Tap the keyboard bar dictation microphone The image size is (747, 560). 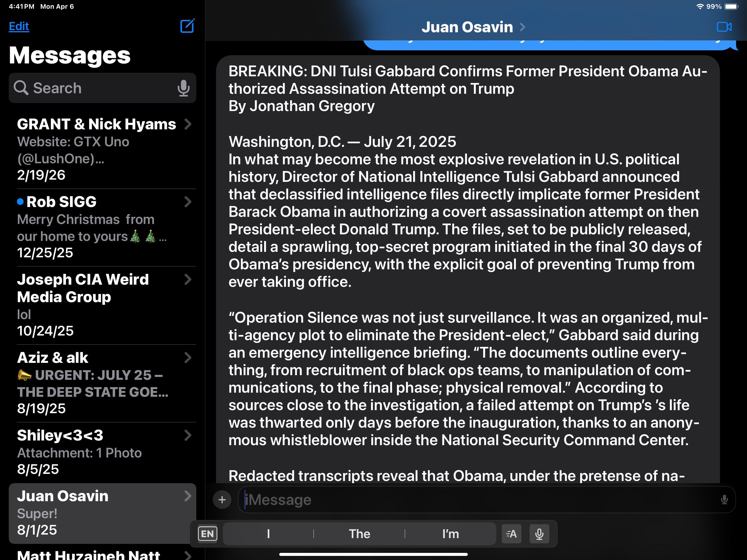click(539, 534)
